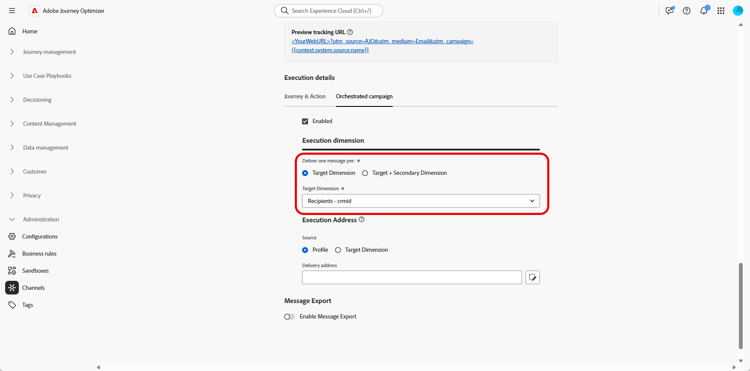Toggle the Enable Message Export switch

click(x=289, y=316)
